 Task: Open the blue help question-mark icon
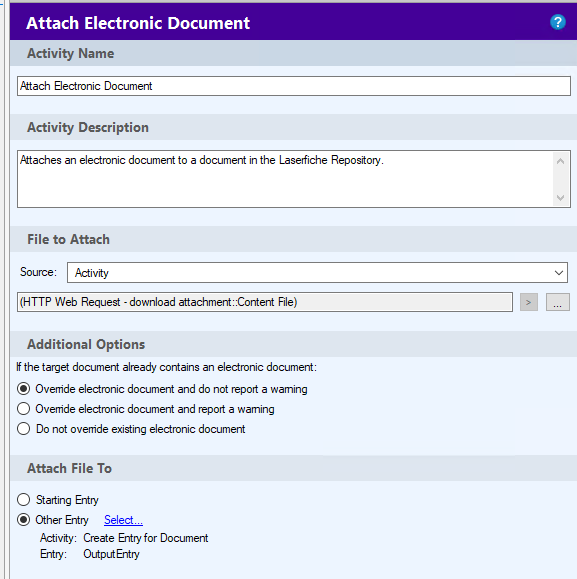click(x=557, y=22)
